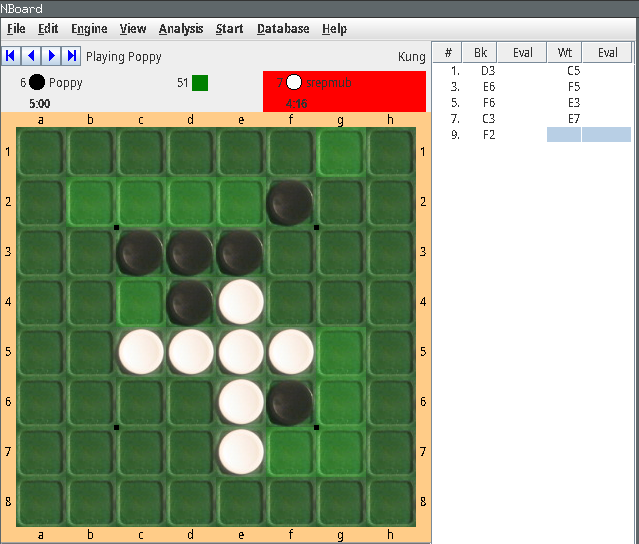
Task: Select move E3 in move list
Action: pos(573,103)
